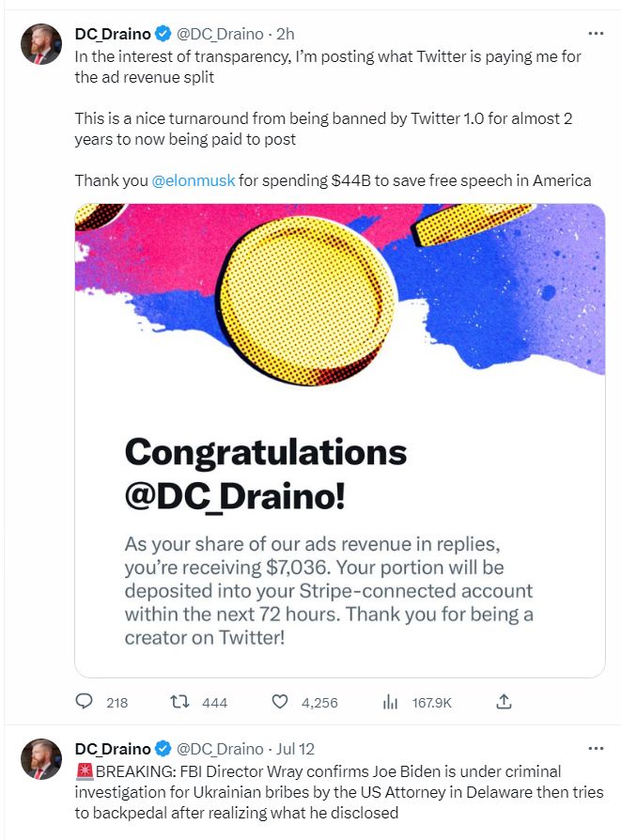Click the reply speech bubble icon

pos(85,702)
